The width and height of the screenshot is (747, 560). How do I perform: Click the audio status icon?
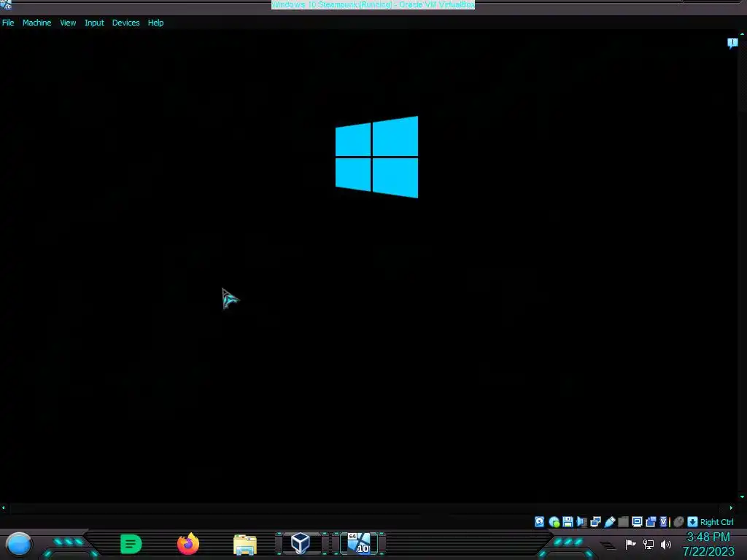click(x=581, y=522)
